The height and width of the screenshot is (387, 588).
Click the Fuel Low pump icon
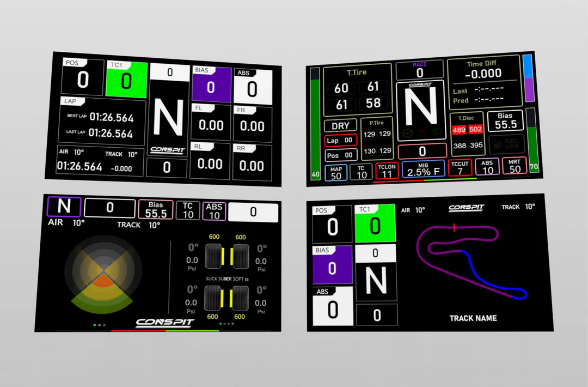pos(498,144)
